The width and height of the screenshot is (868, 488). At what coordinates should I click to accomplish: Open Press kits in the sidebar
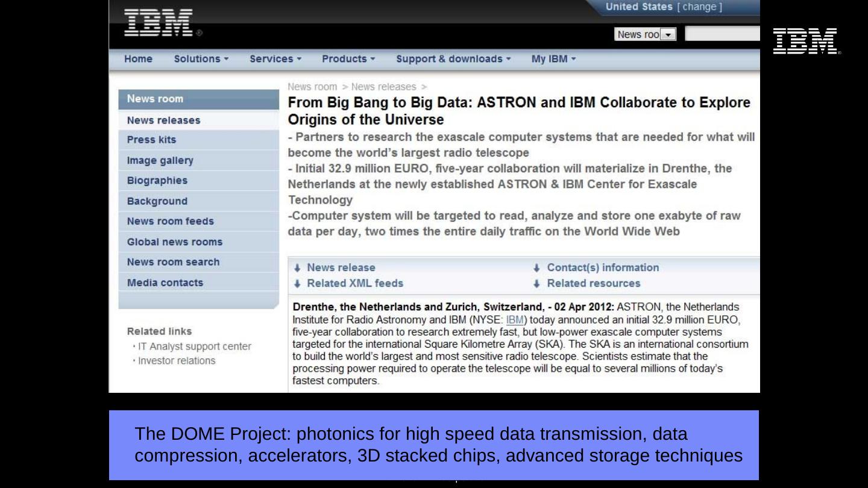pyautogui.click(x=199, y=140)
